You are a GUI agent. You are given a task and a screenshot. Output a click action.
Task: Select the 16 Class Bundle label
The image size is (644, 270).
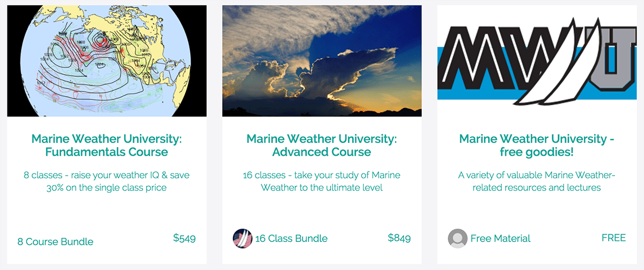[291, 238]
